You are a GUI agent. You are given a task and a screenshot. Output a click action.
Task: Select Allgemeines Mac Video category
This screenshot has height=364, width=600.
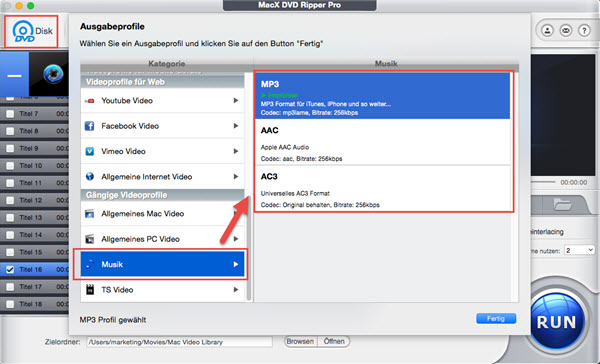click(162, 214)
